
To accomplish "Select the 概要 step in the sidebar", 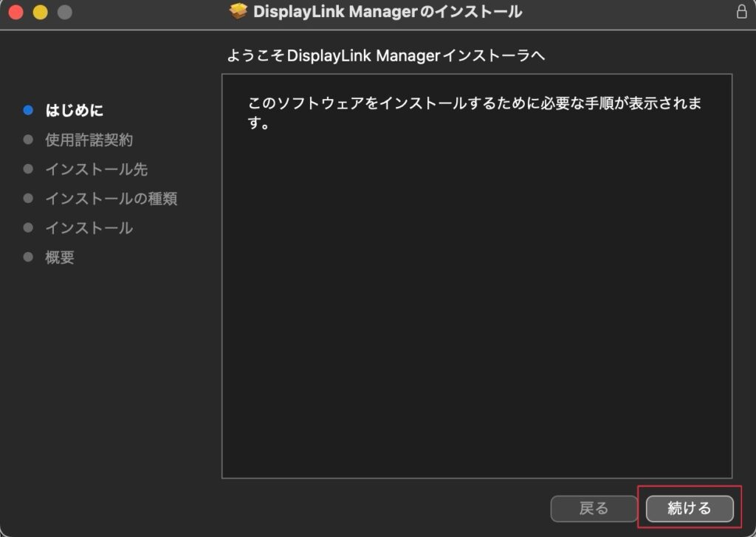I will tap(60, 257).
